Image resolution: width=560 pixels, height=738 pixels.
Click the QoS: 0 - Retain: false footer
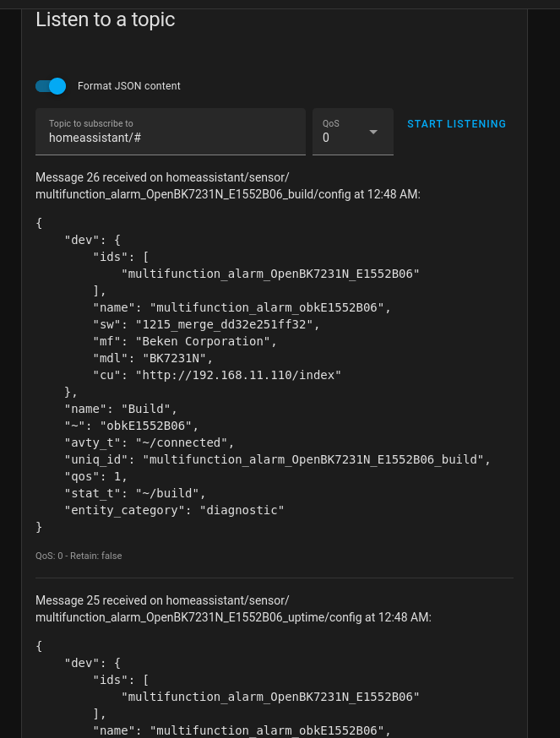[x=79, y=556]
